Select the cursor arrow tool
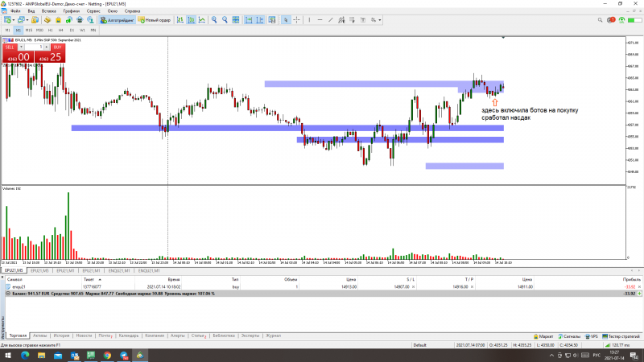Image resolution: width=644 pixels, height=362 pixels. (286, 19)
